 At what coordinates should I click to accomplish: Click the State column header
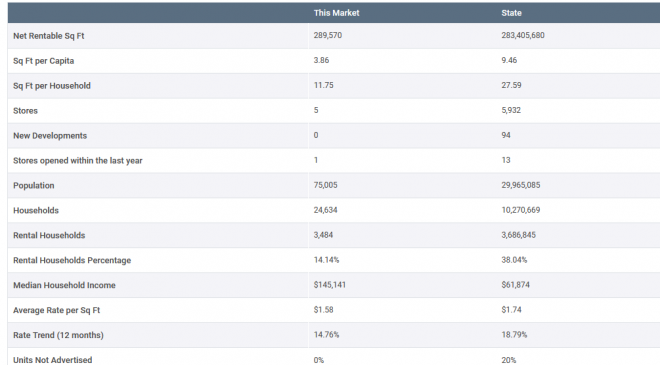coord(511,13)
